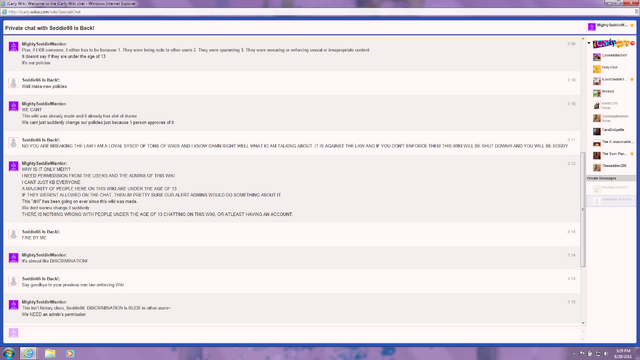Click MightySeddieWarrior avatar on 'WHY IS IT ONLY ME' message
Image resolution: width=640 pixels, height=360 pixels.
click(13, 166)
